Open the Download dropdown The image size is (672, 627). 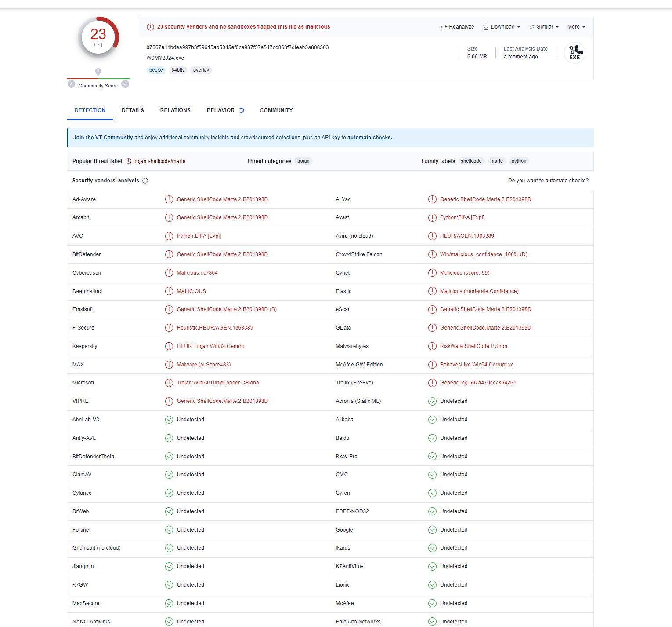pos(501,27)
